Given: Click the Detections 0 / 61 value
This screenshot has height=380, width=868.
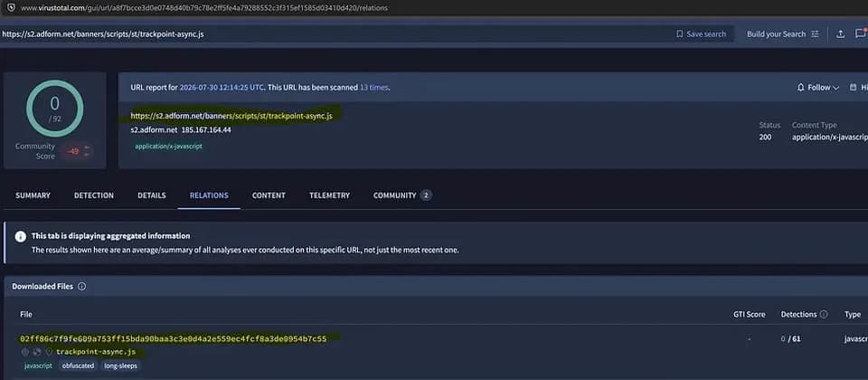Looking at the screenshot, I should [x=790, y=339].
